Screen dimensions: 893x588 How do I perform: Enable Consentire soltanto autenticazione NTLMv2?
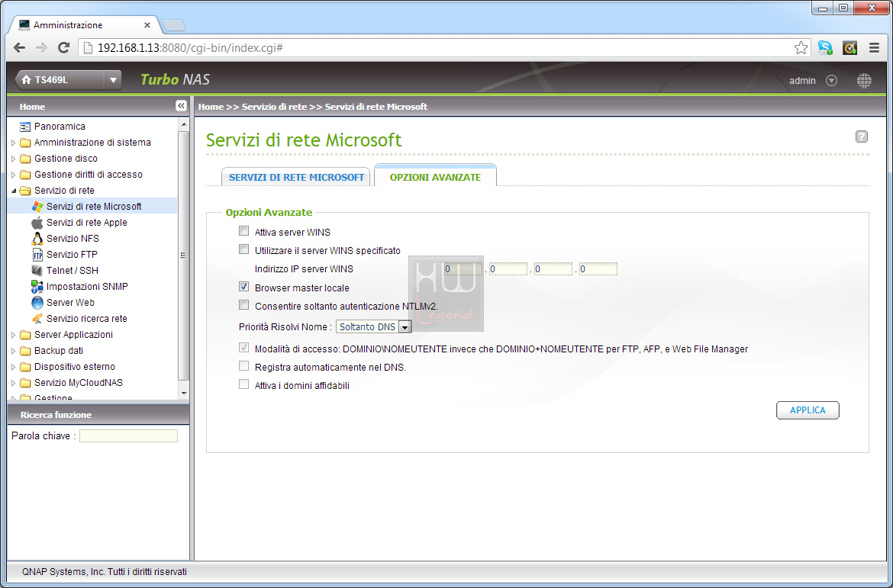[x=243, y=305]
